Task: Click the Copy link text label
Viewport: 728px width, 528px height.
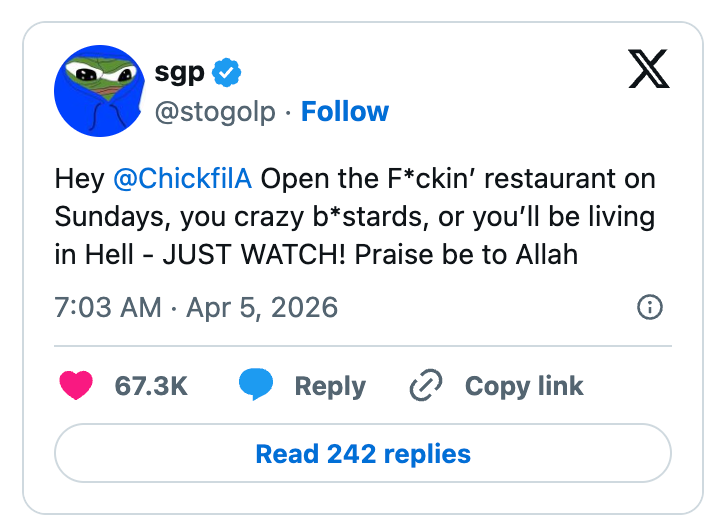Action: point(524,386)
